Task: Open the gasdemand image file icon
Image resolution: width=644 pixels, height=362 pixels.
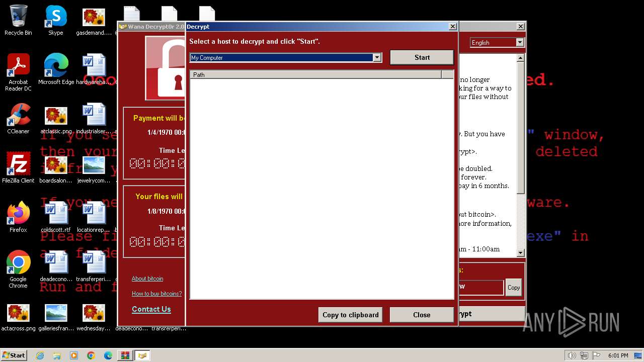Action: click(94, 20)
